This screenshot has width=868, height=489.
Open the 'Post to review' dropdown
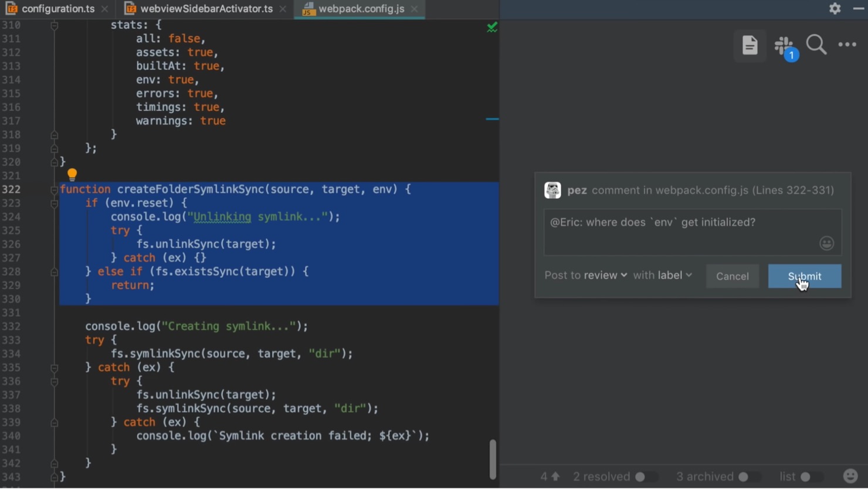605,275
